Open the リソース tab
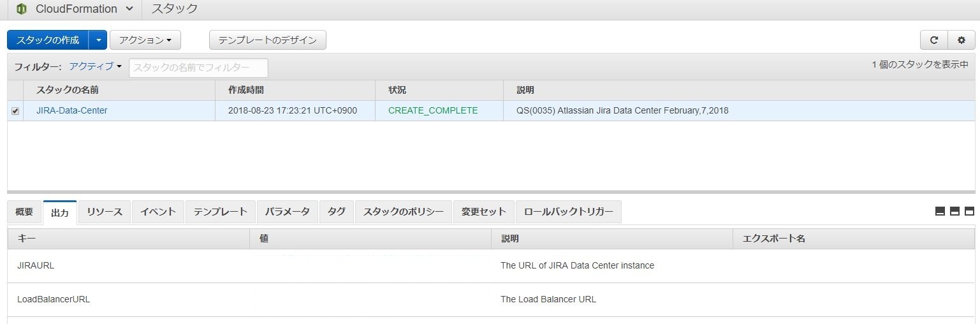The image size is (980, 324). tap(105, 212)
